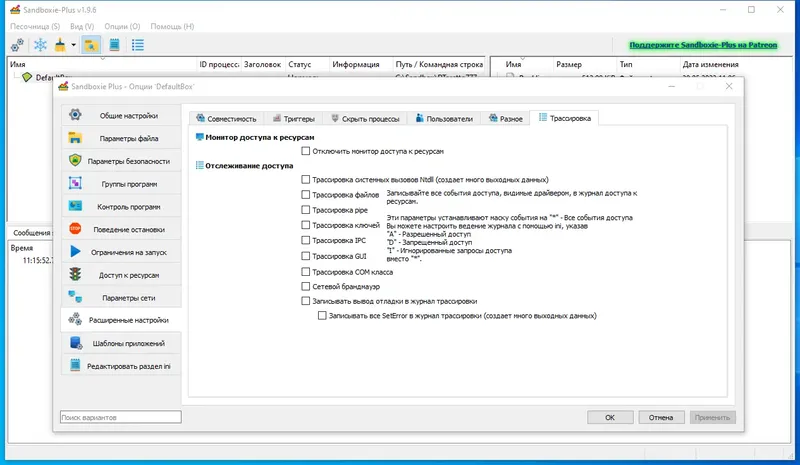The image size is (800, 465).
Task: Select Поведение остановки stop-sign item
Action: [x=121, y=229]
